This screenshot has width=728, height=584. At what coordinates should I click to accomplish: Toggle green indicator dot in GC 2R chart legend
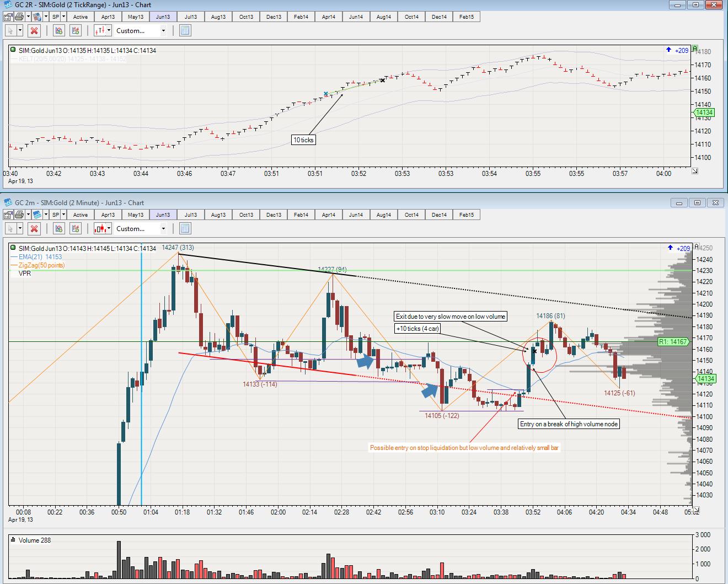[x=13, y=50]
